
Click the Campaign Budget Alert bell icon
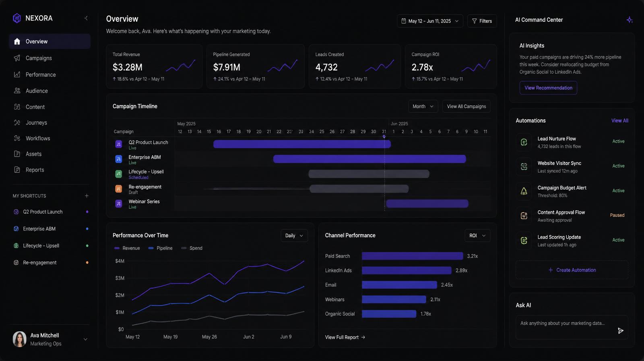524,191
